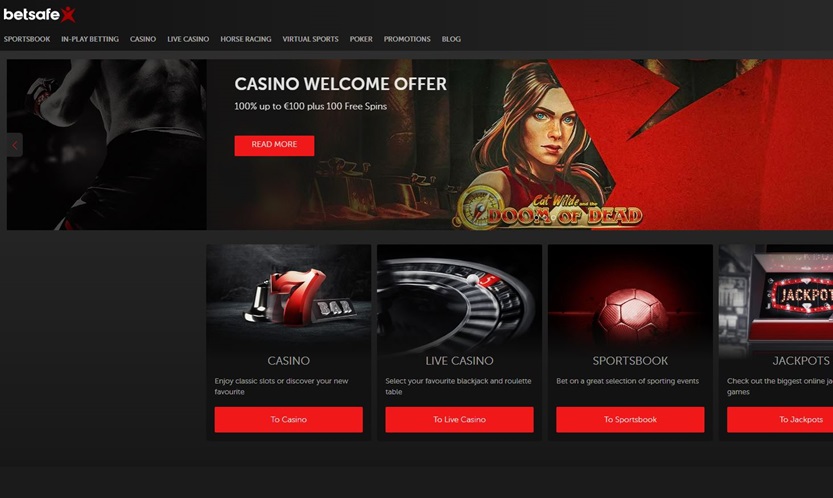Click the Betsafe logo

pyautogui.click(x=39, y=14)
